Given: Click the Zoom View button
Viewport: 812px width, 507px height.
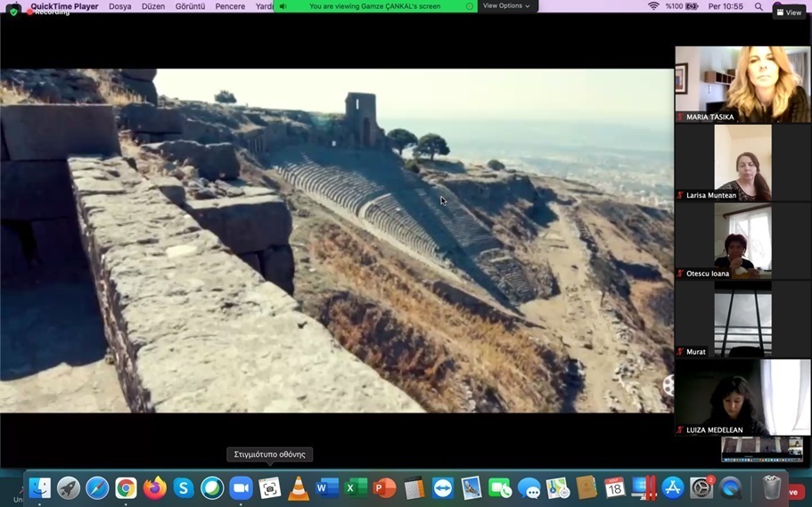Looking at the screenshot, I should click(x=789, y=12).
